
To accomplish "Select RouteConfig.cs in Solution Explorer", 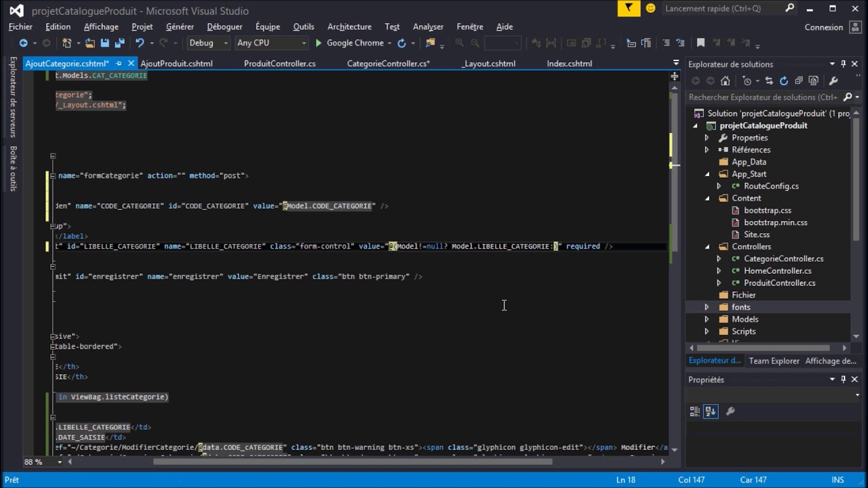I will [771, 186].
